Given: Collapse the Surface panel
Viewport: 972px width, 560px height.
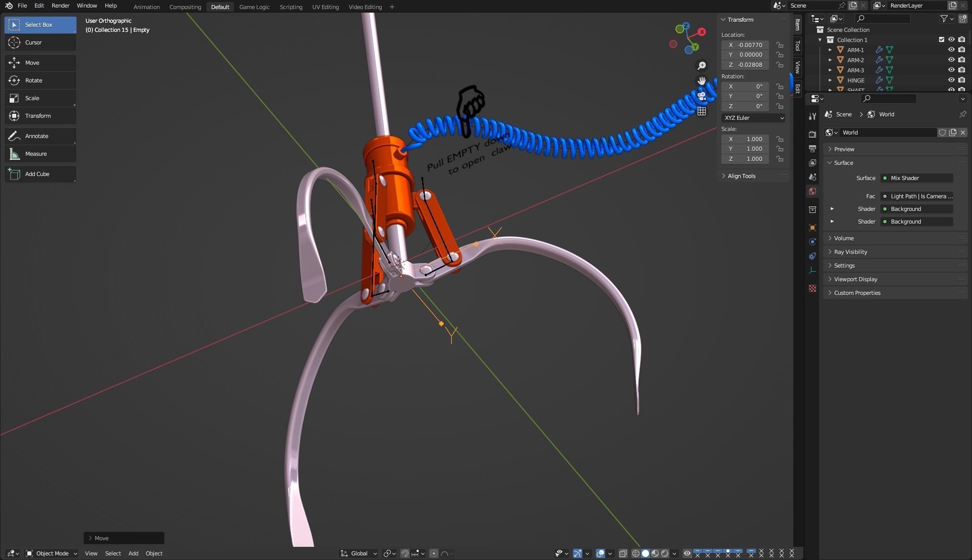Looking at the screenshot, I should coord(895,163).
